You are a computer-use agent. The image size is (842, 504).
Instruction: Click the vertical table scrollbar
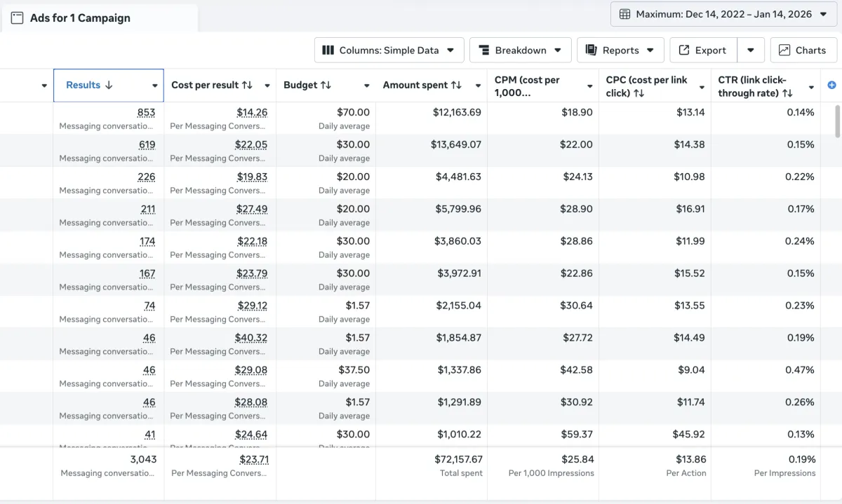pos(836,121)
